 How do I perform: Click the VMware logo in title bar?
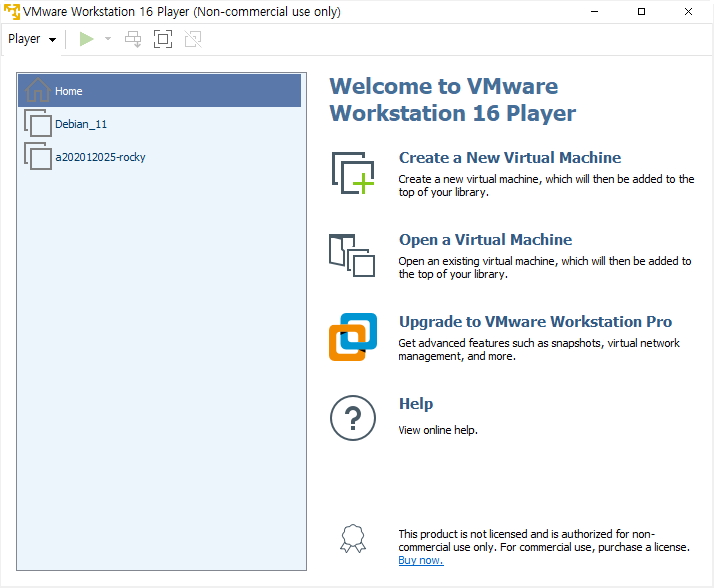pyautogui.click(x=12, y=11)
